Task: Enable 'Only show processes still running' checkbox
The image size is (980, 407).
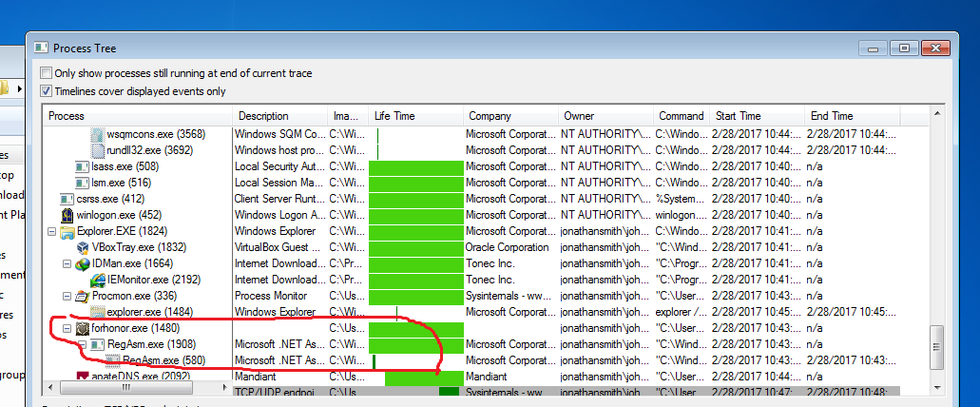Action: (x=47, y=73)
